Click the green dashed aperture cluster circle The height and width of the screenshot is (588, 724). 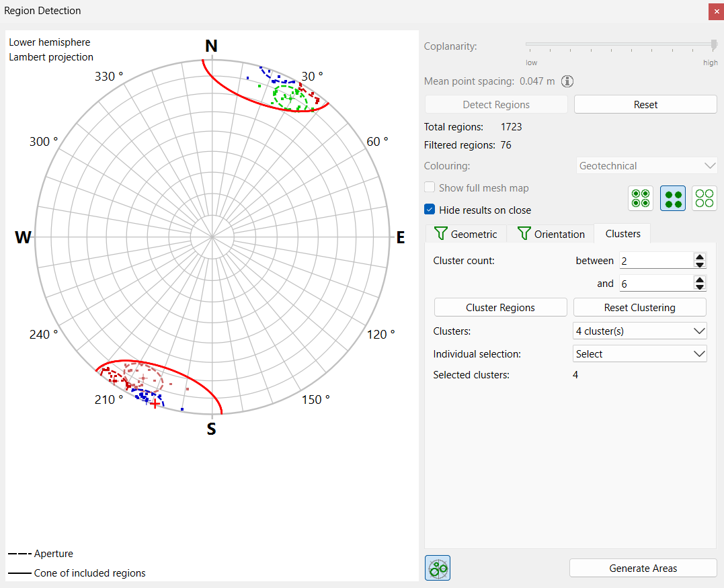(290, 97)
